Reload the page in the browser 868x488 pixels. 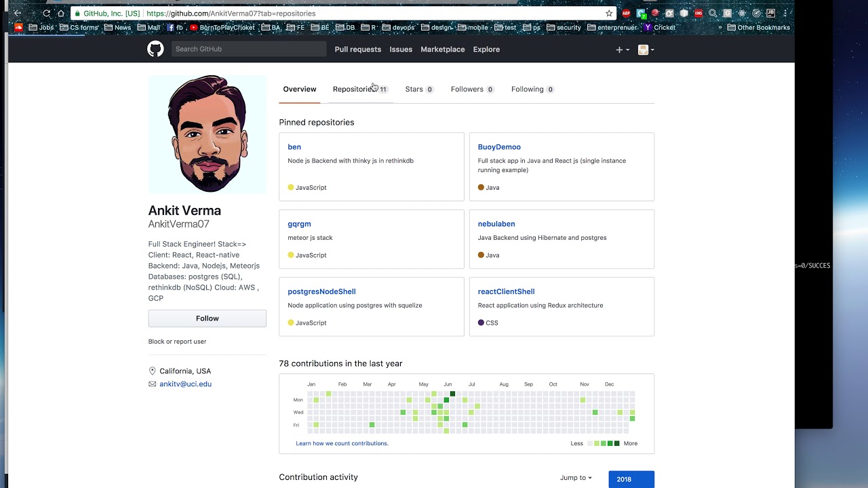[47, 14]
